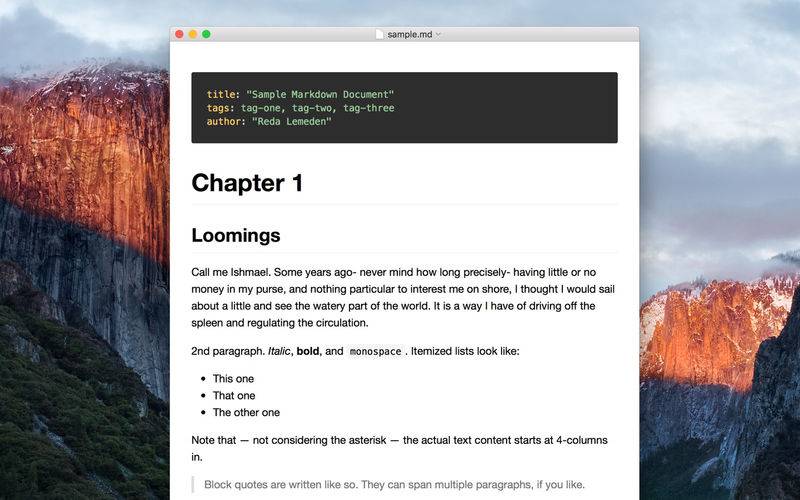Viewport: 800px width, 500px height.
Task: Click list item 'The other one'
Action: pos(246,412)
